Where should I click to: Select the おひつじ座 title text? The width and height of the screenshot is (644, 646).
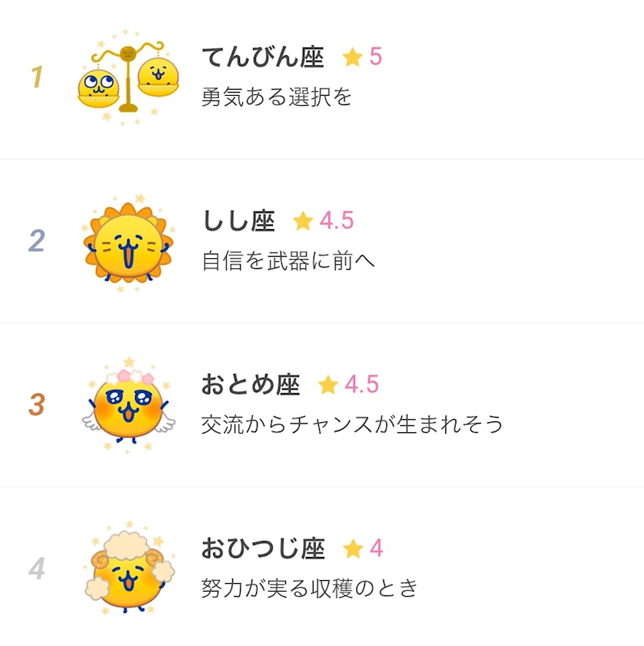(x=263, y=549)
